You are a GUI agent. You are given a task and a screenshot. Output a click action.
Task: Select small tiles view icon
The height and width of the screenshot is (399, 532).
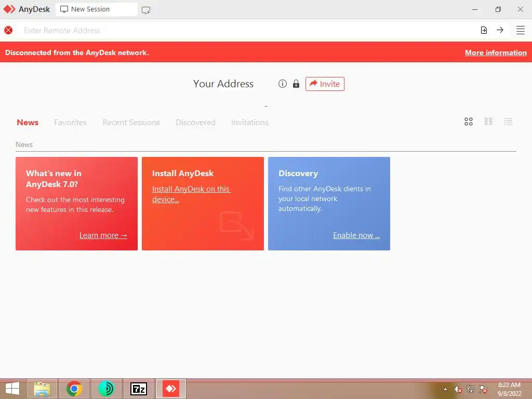click(488, 122)
